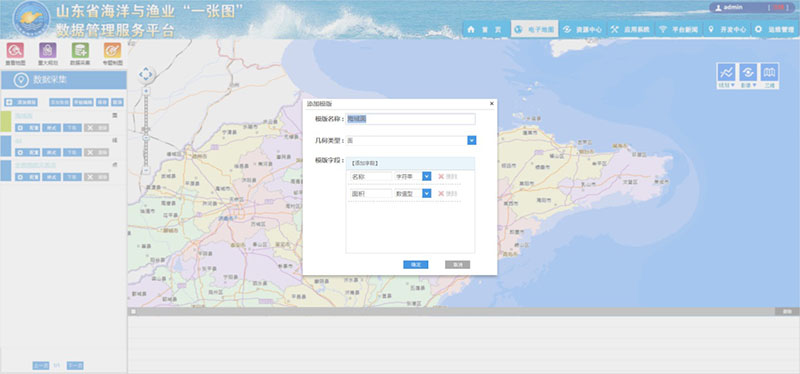Click the blue second template color swatch

(6, 146)
